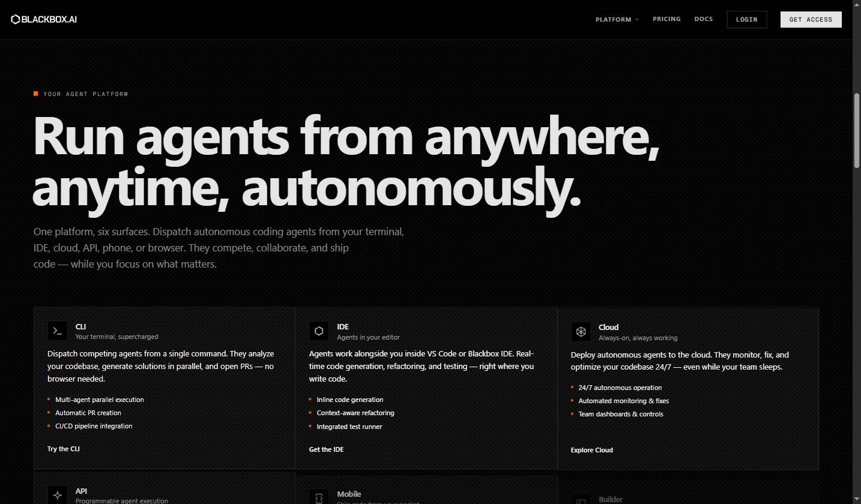Click "CI/CD pipeline integration" bullet
This screenshot has height=504, width=861.
point(94,426)
